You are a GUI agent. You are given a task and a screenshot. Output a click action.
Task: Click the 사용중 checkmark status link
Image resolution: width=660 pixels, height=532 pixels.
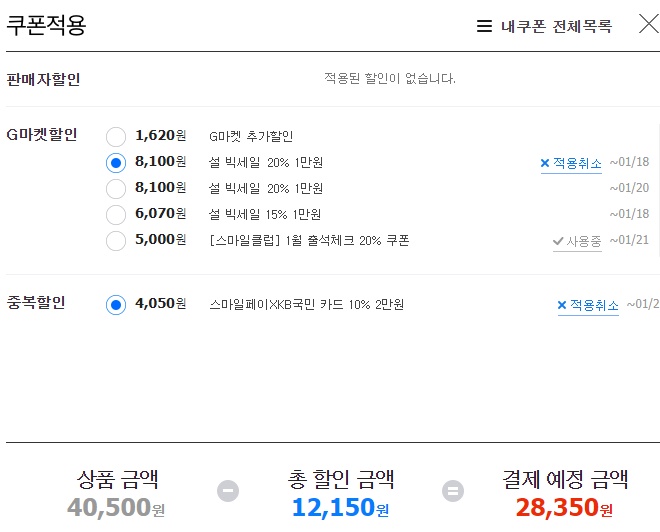click(577, 242)
